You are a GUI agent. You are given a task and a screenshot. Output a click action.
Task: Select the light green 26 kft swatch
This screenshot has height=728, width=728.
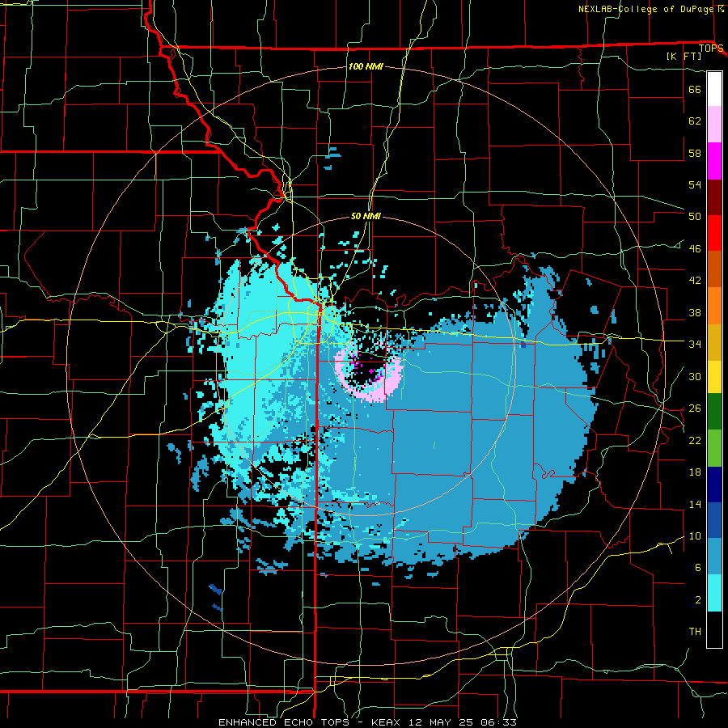point(714,448)
